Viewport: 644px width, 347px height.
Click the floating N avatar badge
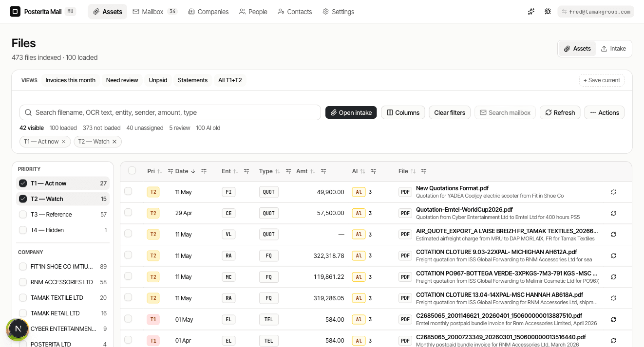(x=18, y=329)
